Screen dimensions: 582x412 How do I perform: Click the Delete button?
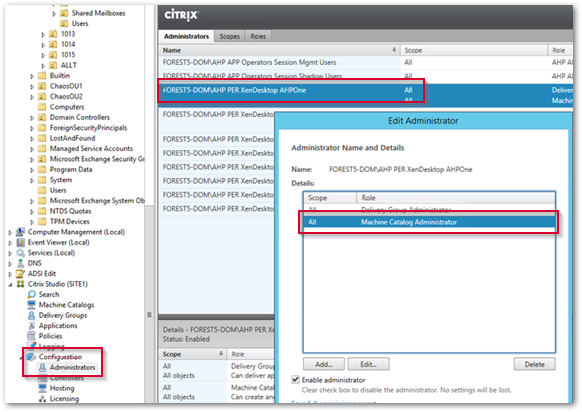tap(534, 364)
